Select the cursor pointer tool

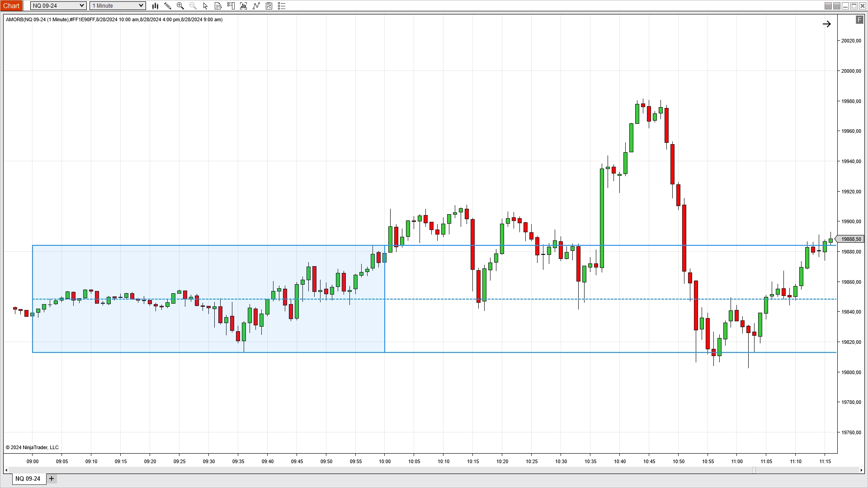(x=206, y=6)
